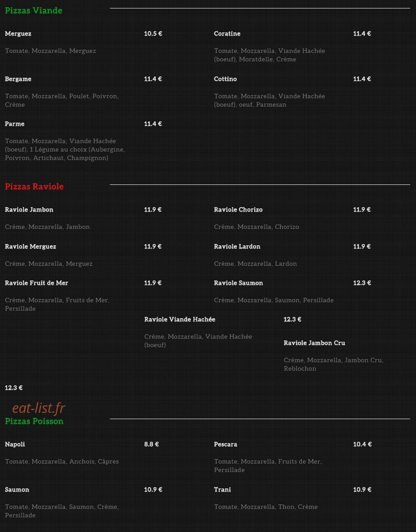The image size is (416, 532).
Task: Click the Raviole Lardon title
Action: click(x=237, y=246)
